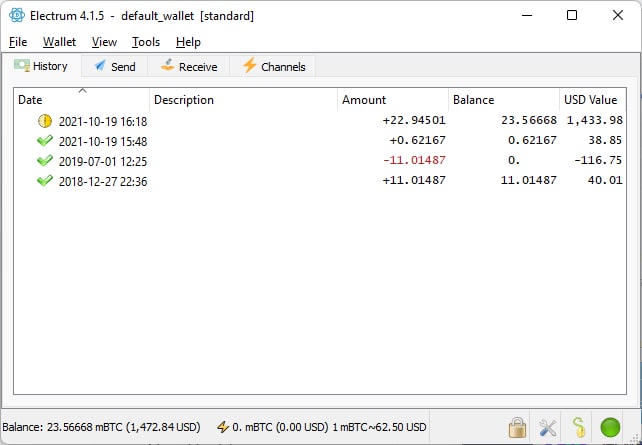642x445 pixels.
Task: Click the seed icon in status bar
Action: (579, 427)
